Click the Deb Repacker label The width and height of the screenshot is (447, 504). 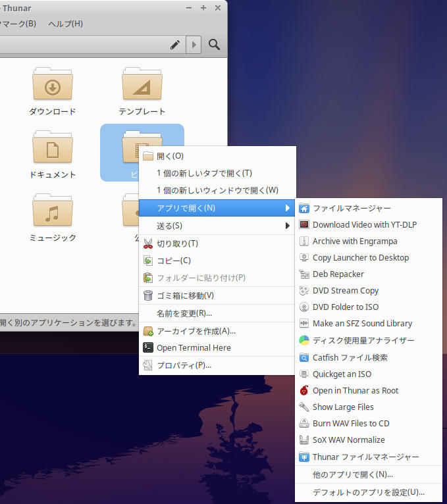(x=338, y=274)
